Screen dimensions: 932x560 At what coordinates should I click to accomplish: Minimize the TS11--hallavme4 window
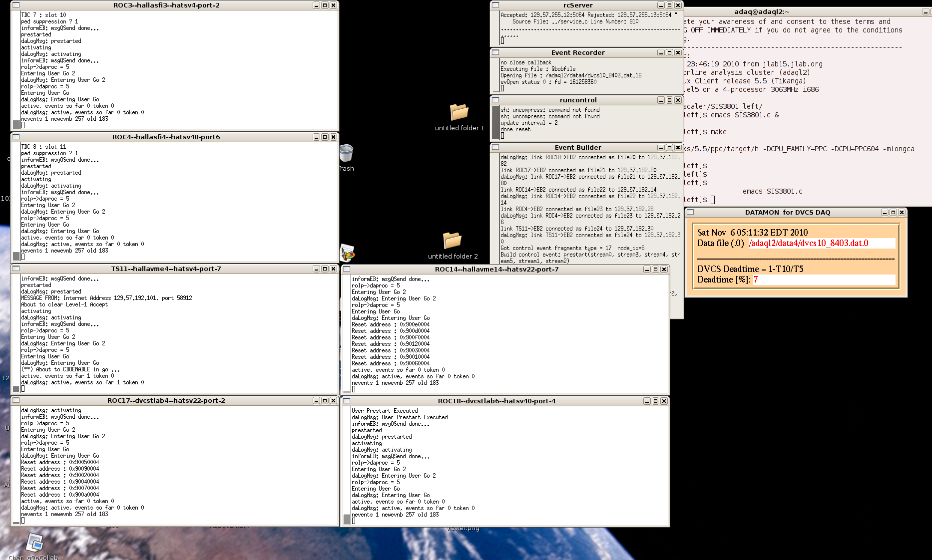click(316, 269)
